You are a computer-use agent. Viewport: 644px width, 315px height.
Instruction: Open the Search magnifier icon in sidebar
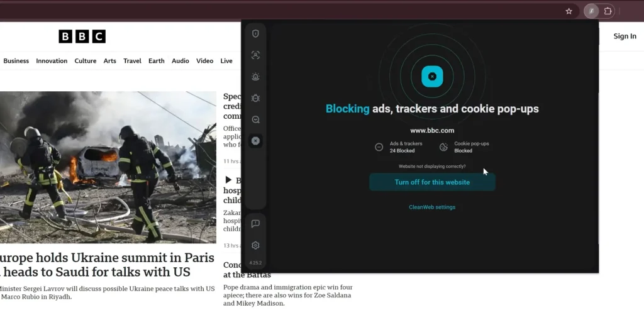click(x=255, y=119)
